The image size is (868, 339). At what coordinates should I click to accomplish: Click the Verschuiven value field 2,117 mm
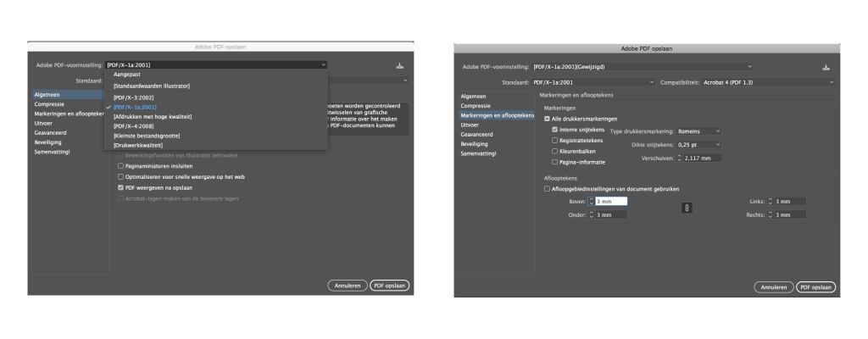pyautogui.click(x=702, y=158)
